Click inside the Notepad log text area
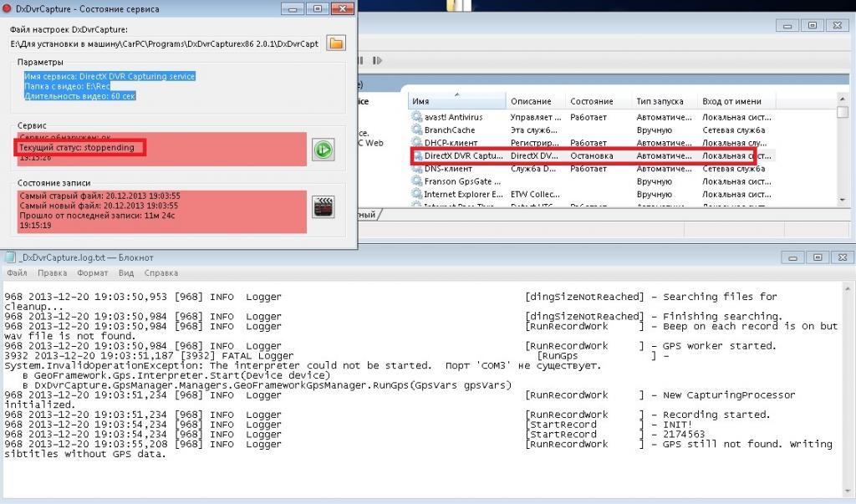Screen dimensions: 856x504 click(x=418, y=476)
